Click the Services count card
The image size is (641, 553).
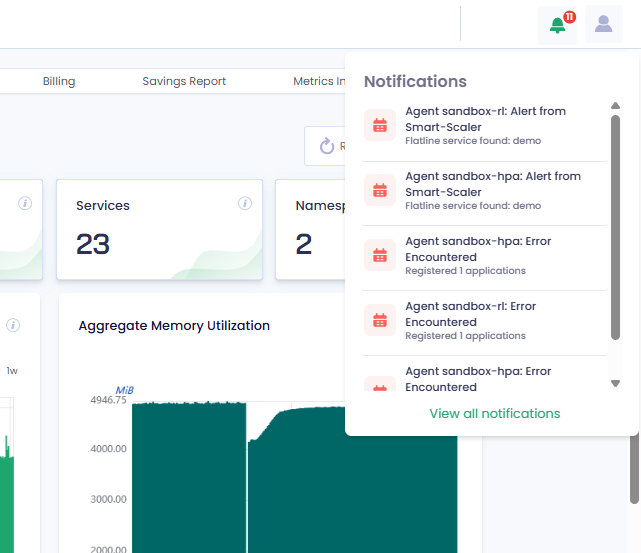(x=159, y=230)
